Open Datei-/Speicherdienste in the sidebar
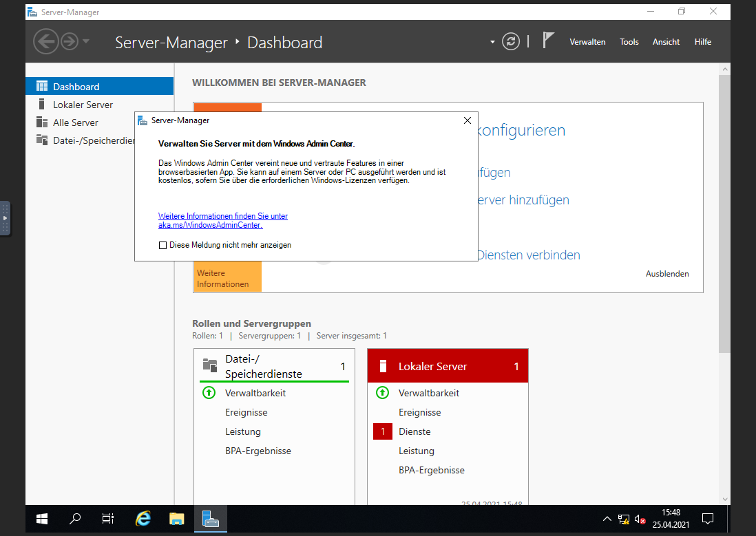This screenshot has width=756, height=536. 81,140
